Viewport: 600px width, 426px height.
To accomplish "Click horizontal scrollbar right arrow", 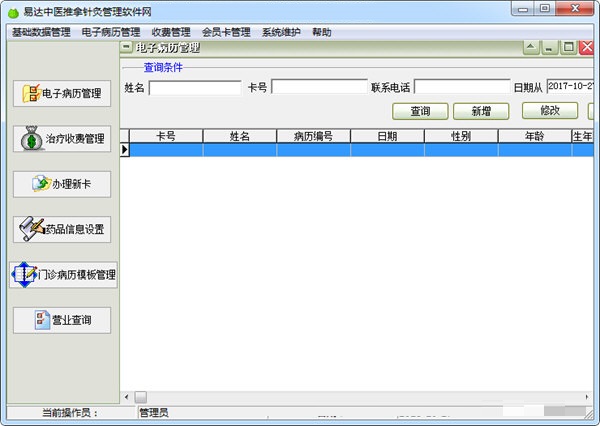I will point(587,397).
